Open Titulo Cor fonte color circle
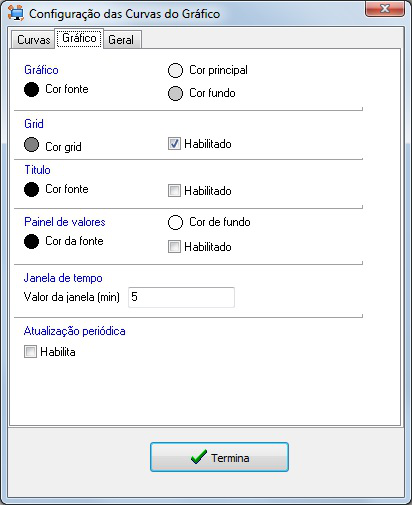The image size is (412, 505). (31, 189)
